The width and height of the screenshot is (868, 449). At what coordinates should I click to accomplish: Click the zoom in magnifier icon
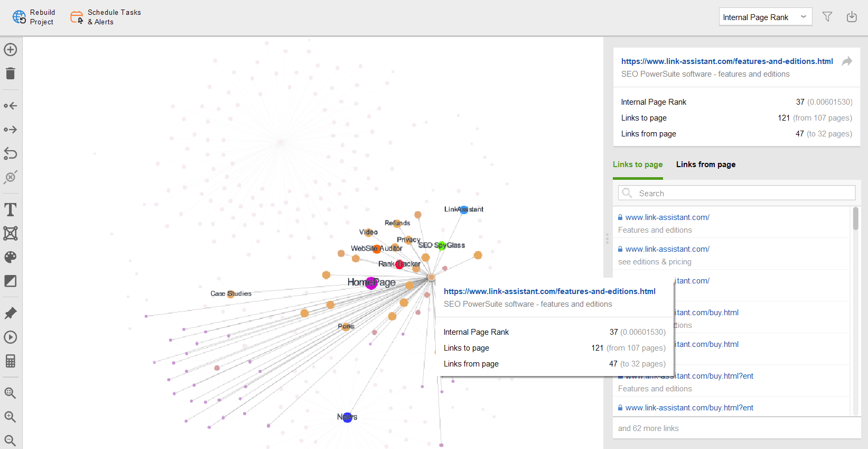tap(11, 417)
